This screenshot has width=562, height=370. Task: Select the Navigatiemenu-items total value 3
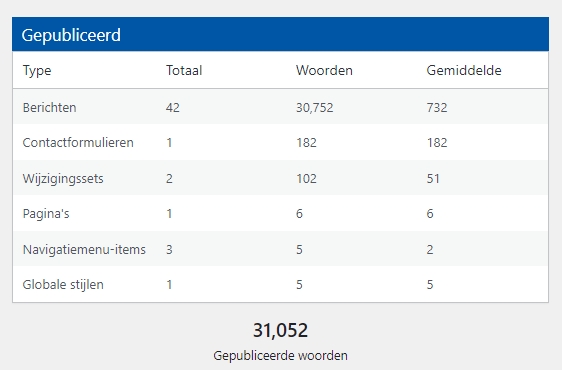click(169, 250)
